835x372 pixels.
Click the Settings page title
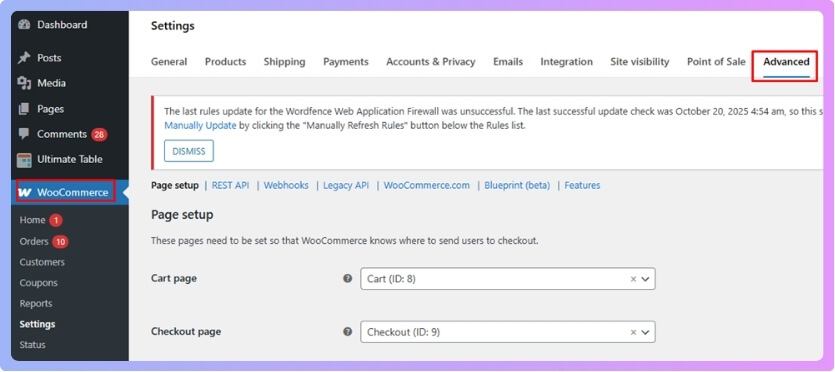173,26
